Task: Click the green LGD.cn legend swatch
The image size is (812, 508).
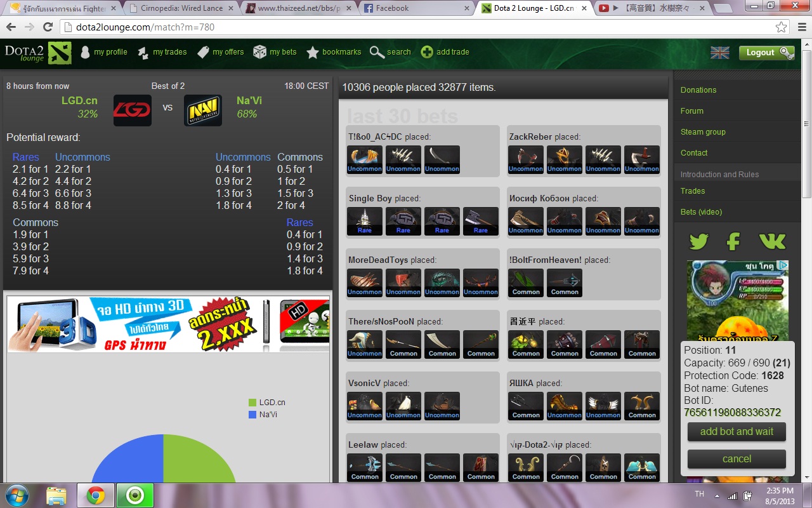Action: point(252,403)
